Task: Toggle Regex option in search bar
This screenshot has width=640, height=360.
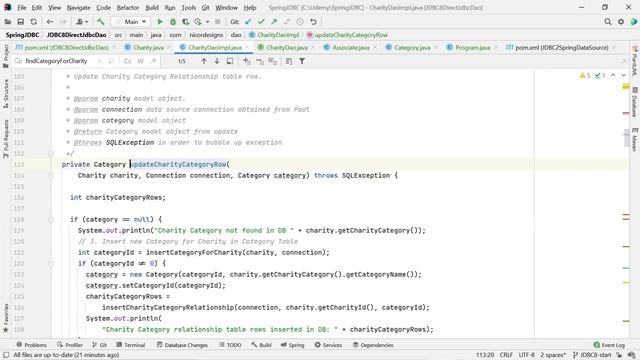Action: pyautogui.click(x=153, y=61)
